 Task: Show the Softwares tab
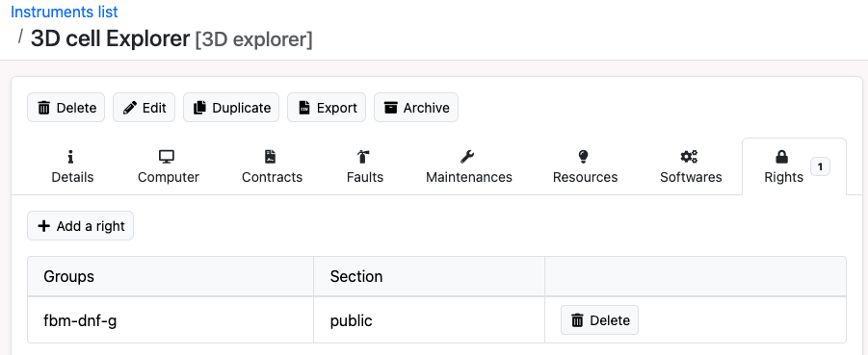point(691,167)
